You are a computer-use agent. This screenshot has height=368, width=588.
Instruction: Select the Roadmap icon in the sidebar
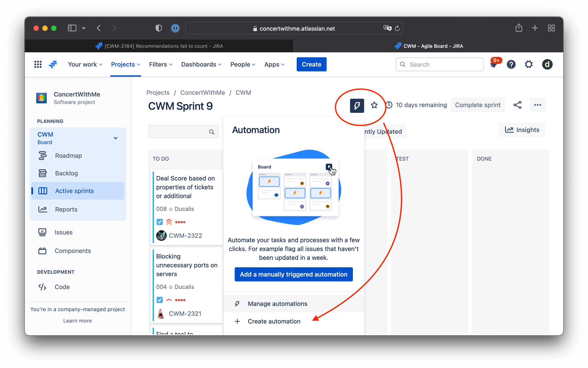(43, 156)
